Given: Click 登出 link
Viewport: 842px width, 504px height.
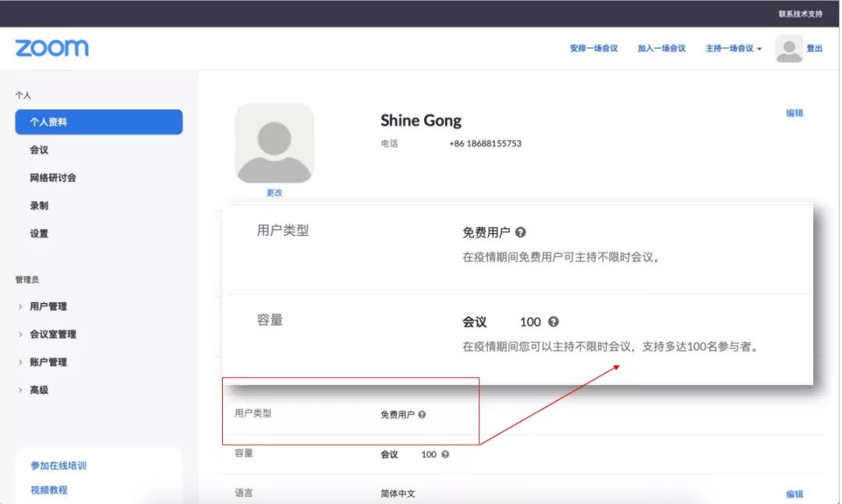Looking at the screenshot, I should pyautogui.click(x=814, y=48).
